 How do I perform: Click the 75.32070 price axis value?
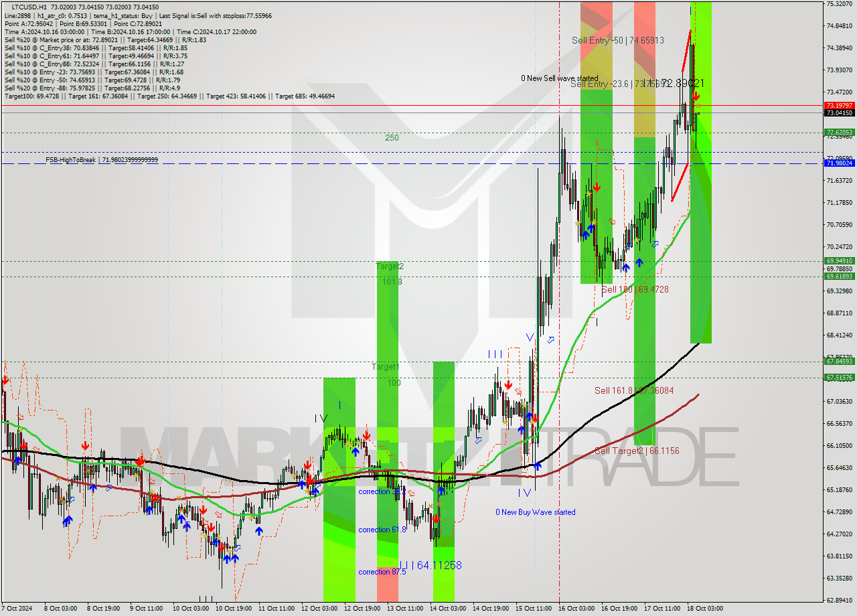pyautogui.click(x=839, y=4)
